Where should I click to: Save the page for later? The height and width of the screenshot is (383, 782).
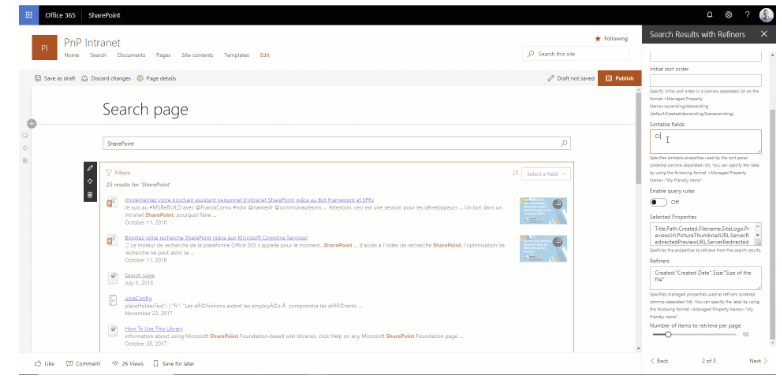(x=174, y=364)
